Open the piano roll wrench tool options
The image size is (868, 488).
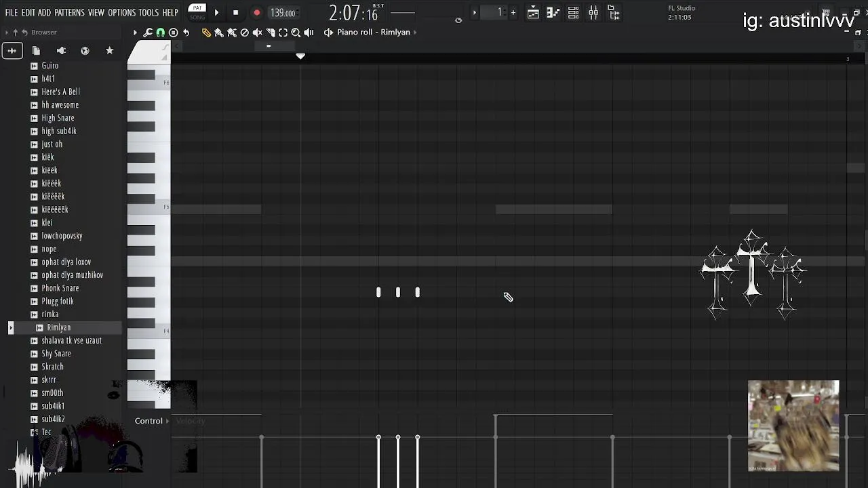pos(148,33)
